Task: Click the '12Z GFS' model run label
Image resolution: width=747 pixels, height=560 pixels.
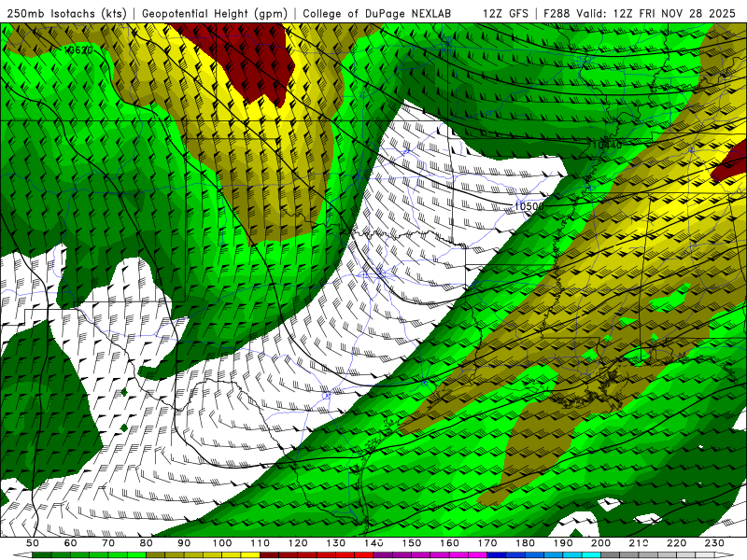Action: (505, 13)
